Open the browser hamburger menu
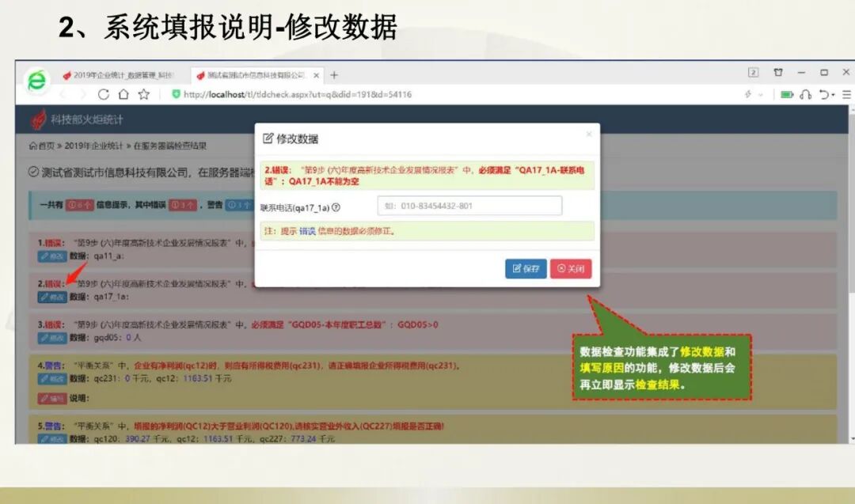The width and height of the screenshot is (855, 504). (x=847, y=95)
